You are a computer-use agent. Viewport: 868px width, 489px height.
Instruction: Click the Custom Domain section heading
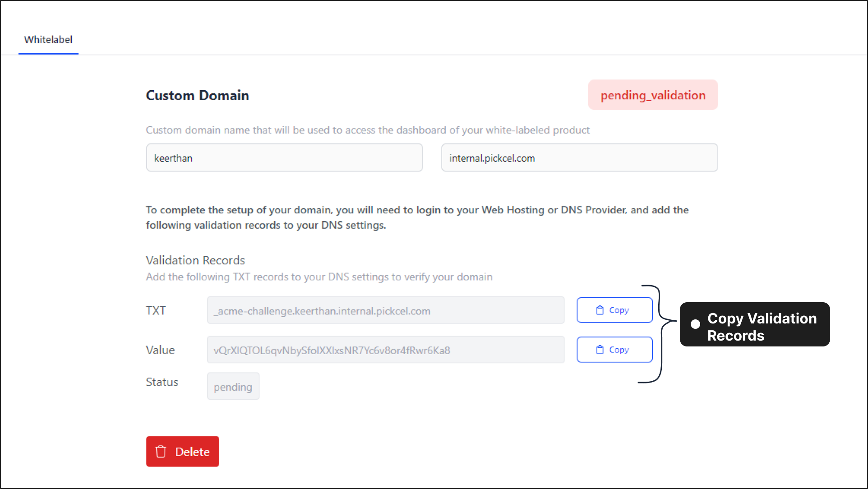[197, 94]
